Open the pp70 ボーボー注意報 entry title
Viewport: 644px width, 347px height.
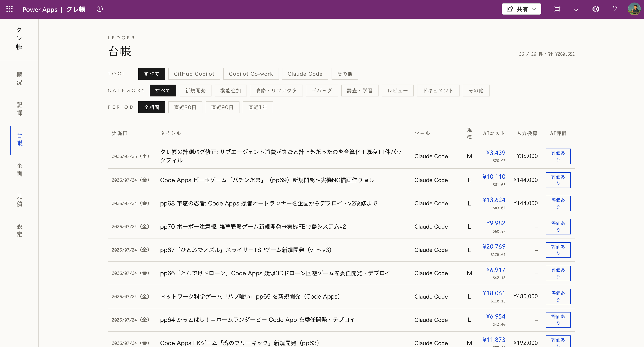coord(253,227)
